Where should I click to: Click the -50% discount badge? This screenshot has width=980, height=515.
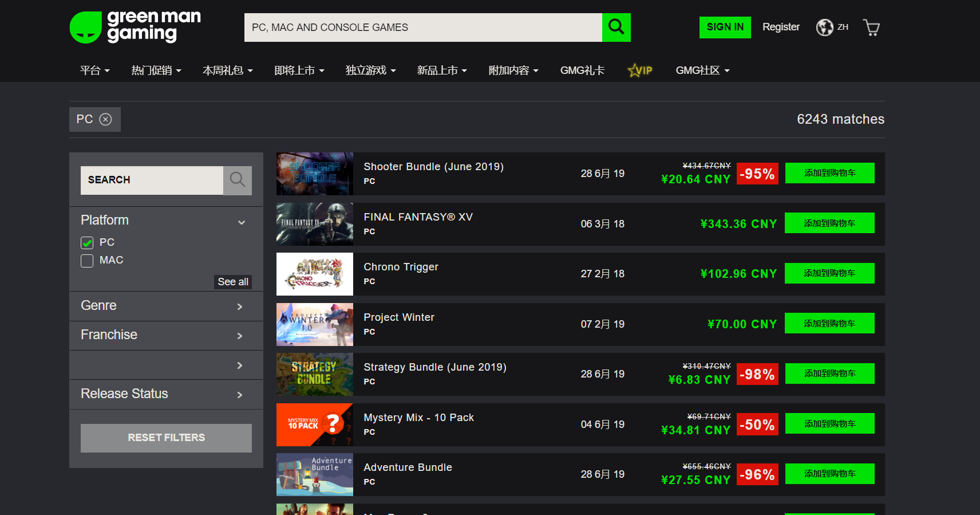click(757, 424)
